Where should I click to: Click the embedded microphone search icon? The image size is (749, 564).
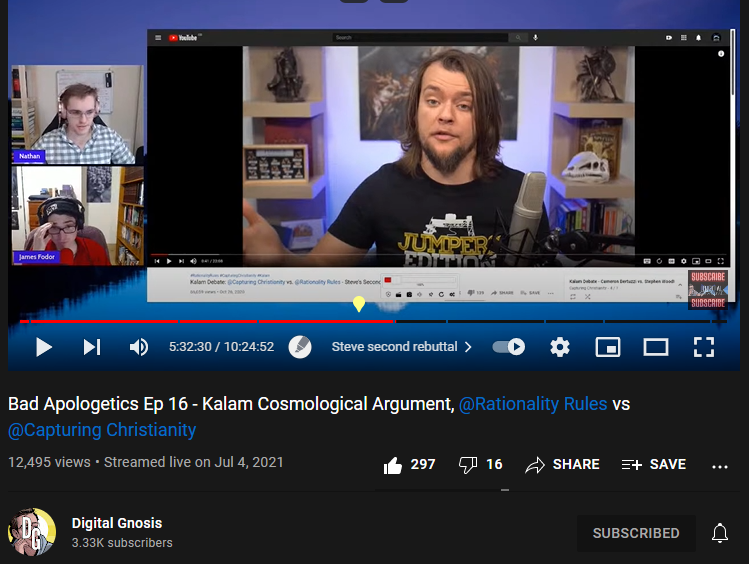tap(535, 37)
